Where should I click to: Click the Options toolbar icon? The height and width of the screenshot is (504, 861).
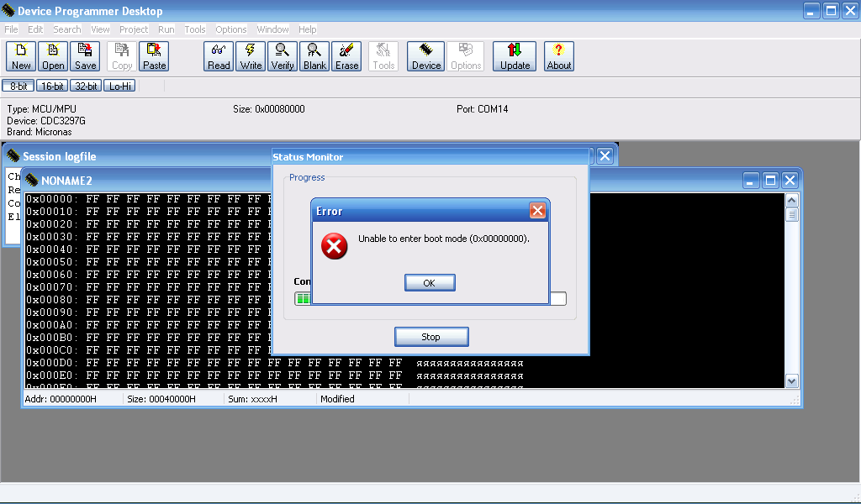[x=466, y=56]
